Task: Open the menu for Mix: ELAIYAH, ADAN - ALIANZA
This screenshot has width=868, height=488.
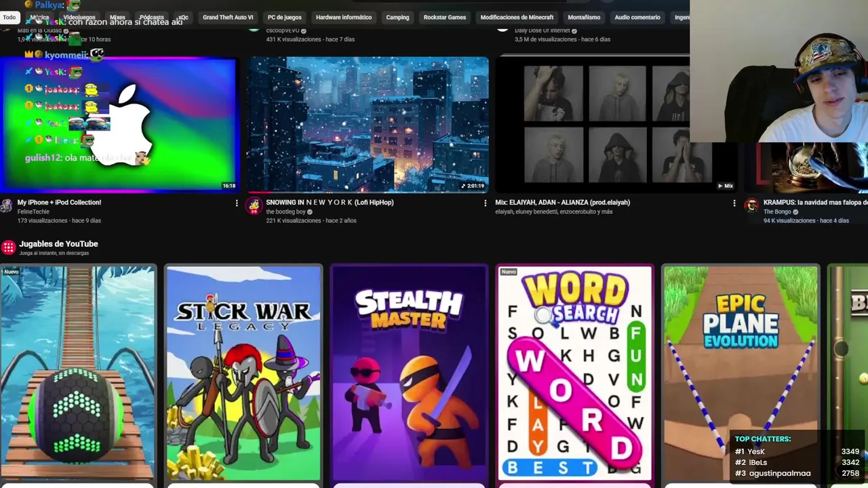Action: [734, 203]
